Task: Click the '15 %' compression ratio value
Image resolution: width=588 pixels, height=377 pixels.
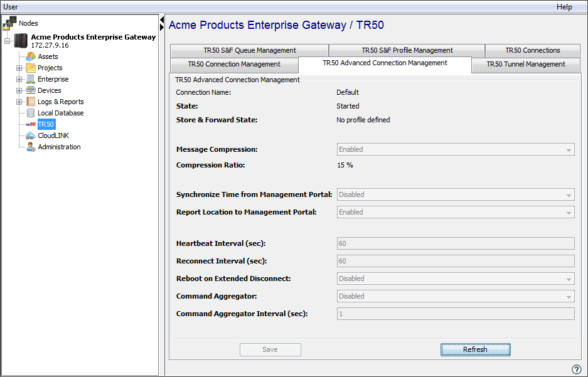Action: tap(345, 165)
